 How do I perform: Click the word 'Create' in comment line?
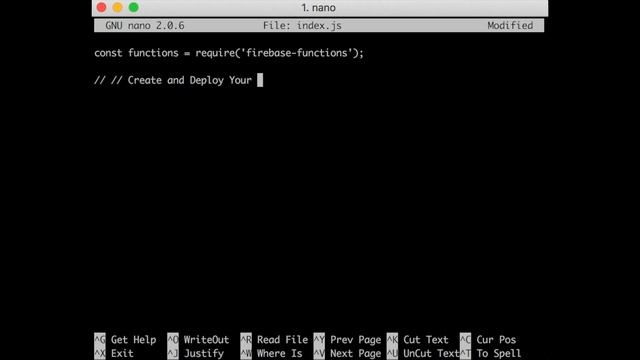pyautogui.click(x=145, y=80)
